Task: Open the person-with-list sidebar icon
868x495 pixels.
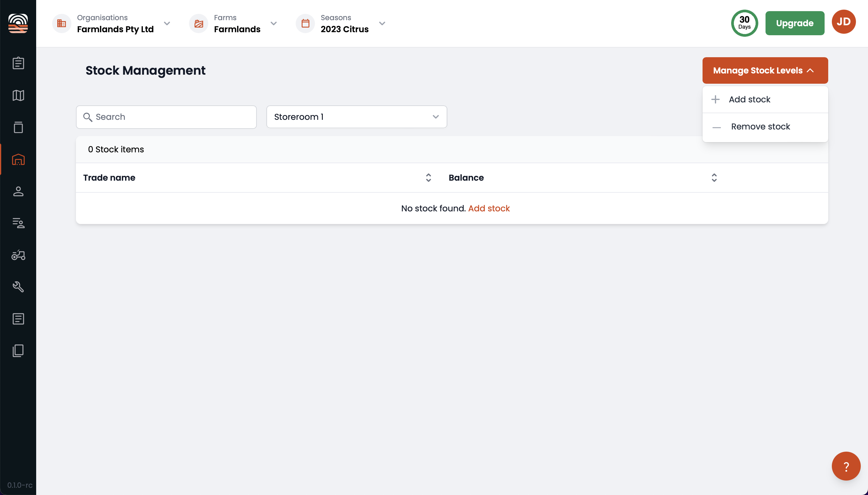Action: [18, 223]
